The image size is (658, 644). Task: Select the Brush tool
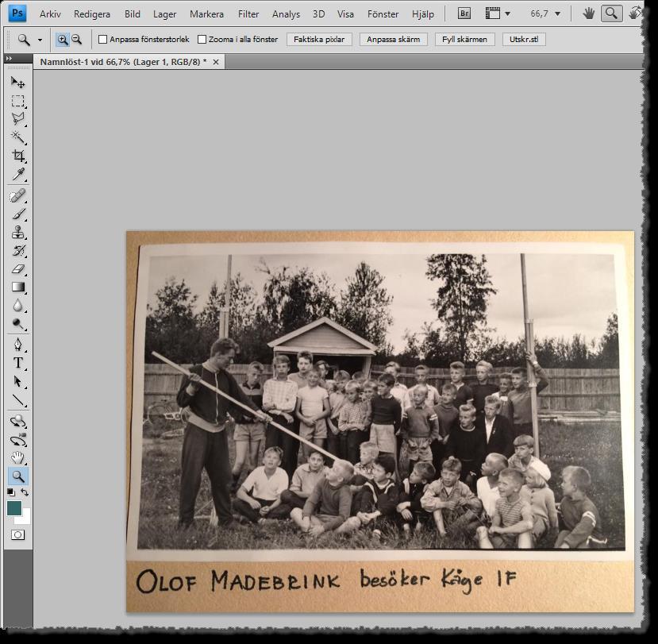click(x=17, y=214)
